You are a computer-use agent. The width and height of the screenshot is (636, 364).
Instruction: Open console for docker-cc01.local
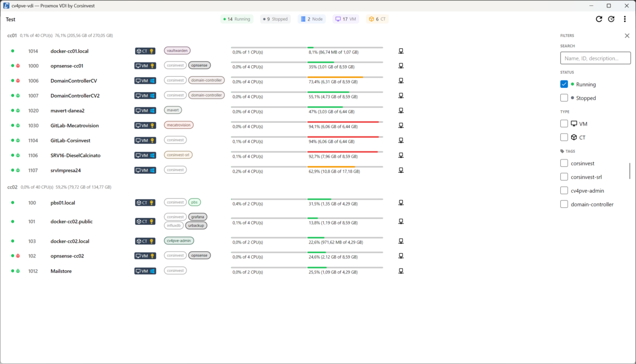[401, 51]
